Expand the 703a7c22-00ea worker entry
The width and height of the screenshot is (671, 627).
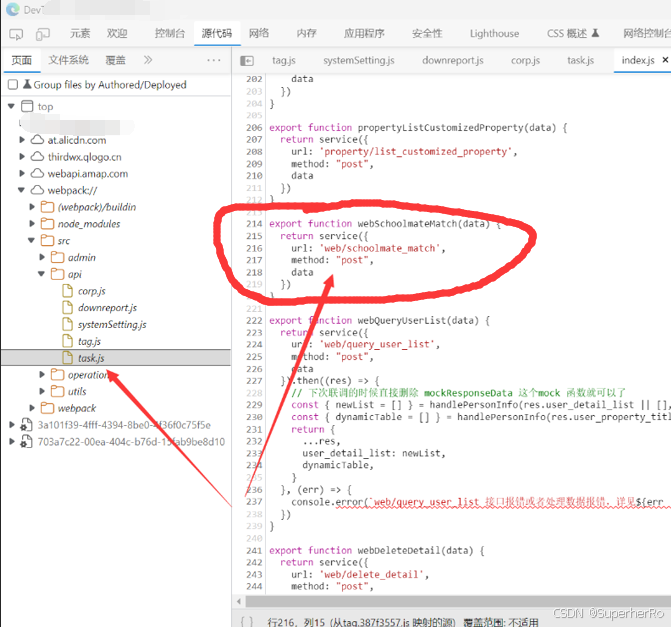click(x=12, y=442)
